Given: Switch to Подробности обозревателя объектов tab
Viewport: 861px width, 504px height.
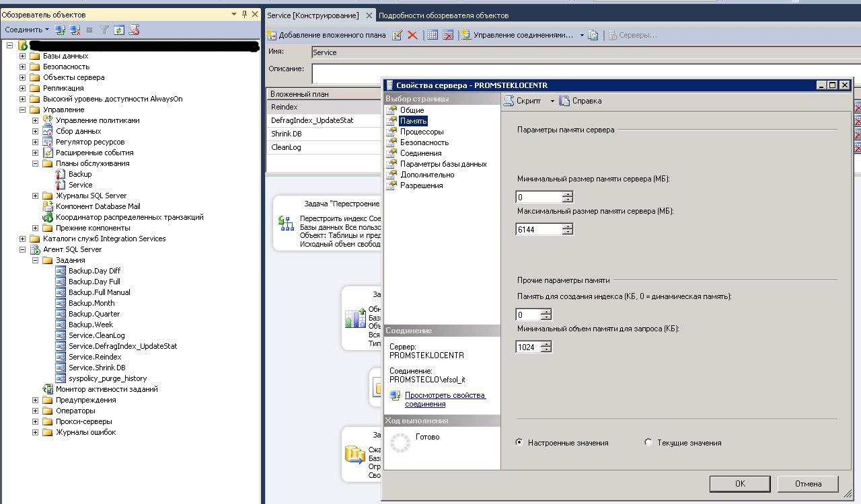Looking at the screenshot, I should tap(443, 15).
